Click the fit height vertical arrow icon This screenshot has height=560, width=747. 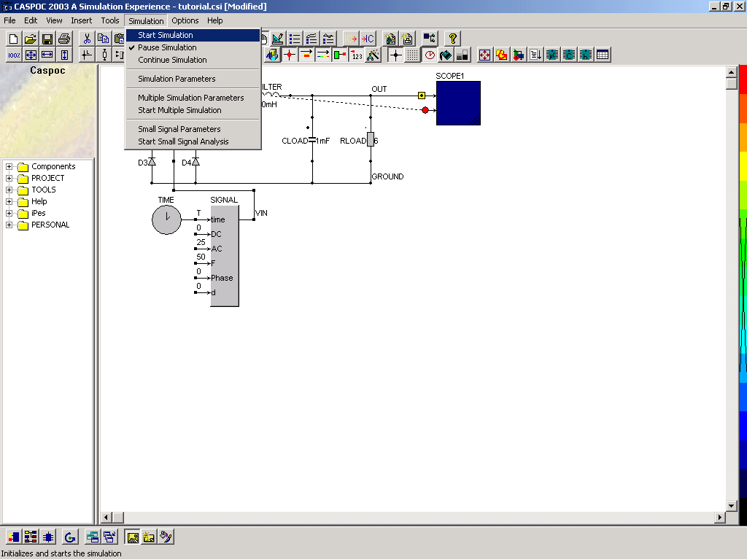64,55
